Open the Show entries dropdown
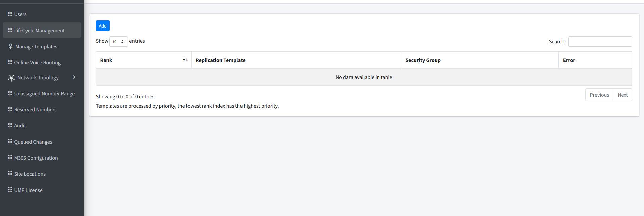This screenshot has height=216, width=644. pos(118,42)
